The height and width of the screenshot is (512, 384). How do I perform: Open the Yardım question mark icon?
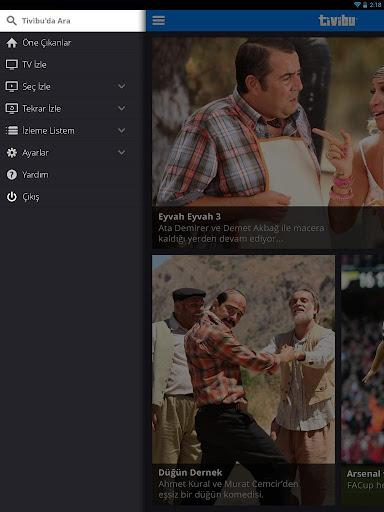click(12, 175)
